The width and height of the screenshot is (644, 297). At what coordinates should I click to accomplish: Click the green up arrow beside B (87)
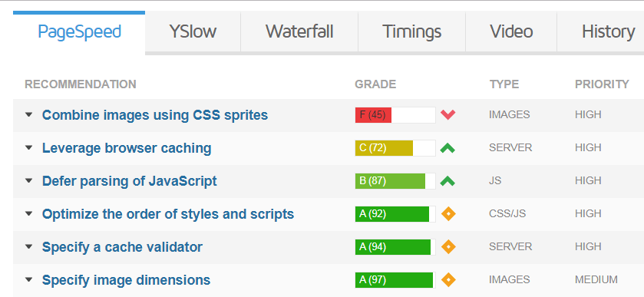[x=447, y=181]
